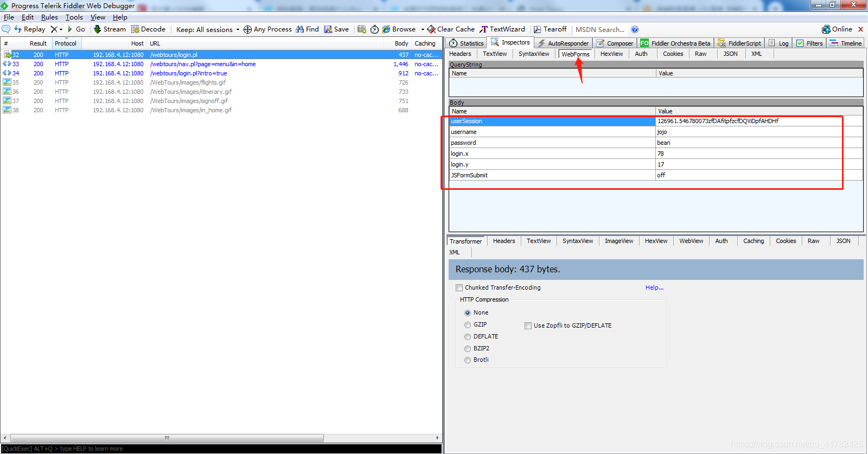Select session 38 in_home.gif row
The height and width of the screenshot is (454, 868).
click(221, 110)
